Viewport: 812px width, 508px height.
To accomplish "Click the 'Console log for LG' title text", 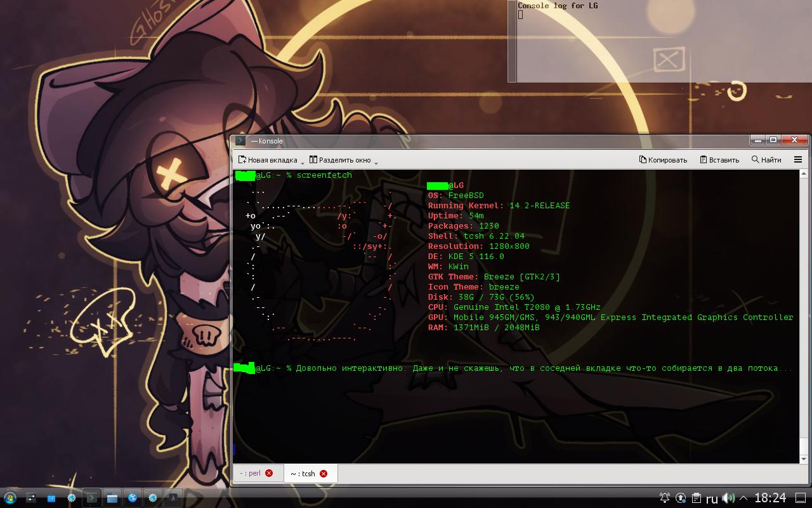I will coord(558,6).
